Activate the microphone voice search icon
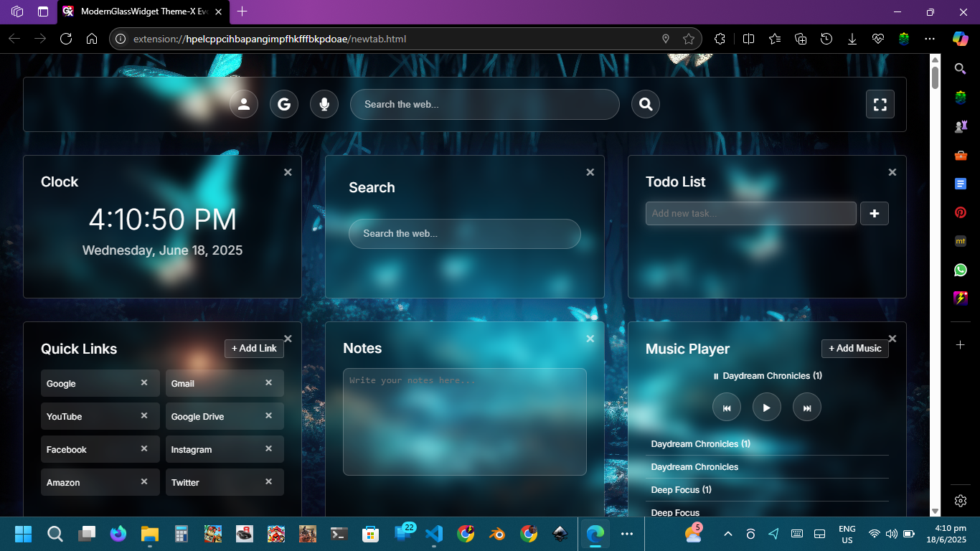The image size is (980, 551). click(324, 104)
